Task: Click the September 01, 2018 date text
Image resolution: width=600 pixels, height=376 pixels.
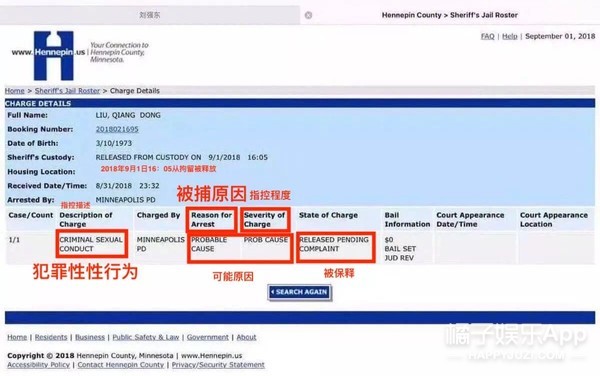Action: (x=560, y=36)
